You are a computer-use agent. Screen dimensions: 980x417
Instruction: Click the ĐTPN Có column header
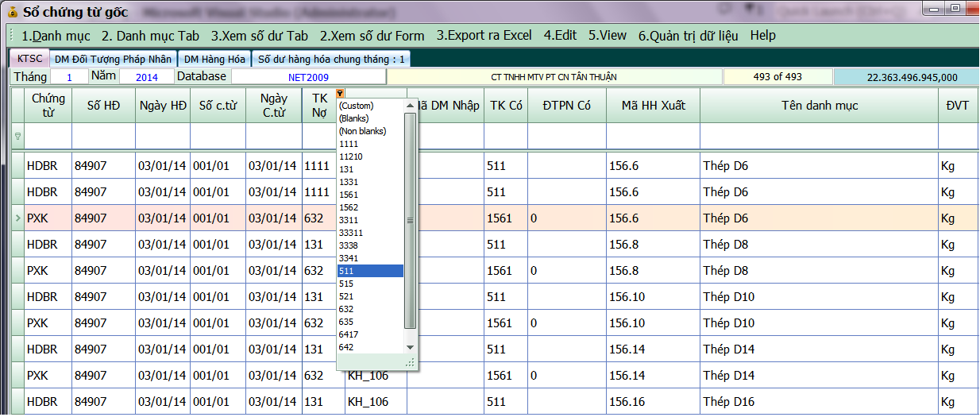point(567,106)
